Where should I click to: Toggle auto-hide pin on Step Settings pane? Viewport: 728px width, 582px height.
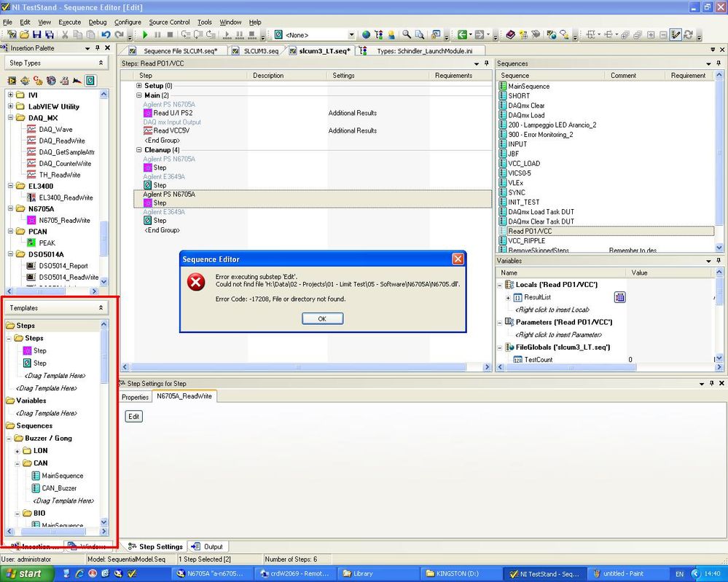pos(712,383)
